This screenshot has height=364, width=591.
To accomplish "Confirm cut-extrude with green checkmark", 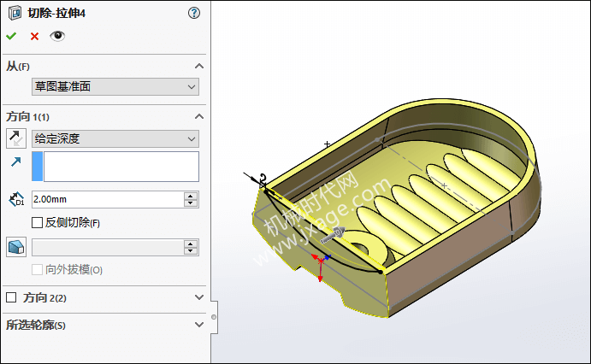I will click(11, 36).
